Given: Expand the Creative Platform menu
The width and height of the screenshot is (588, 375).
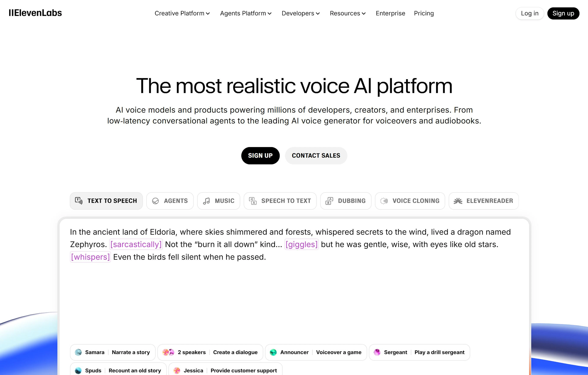Looking at the screenshot, I should [x=182, y=13].
